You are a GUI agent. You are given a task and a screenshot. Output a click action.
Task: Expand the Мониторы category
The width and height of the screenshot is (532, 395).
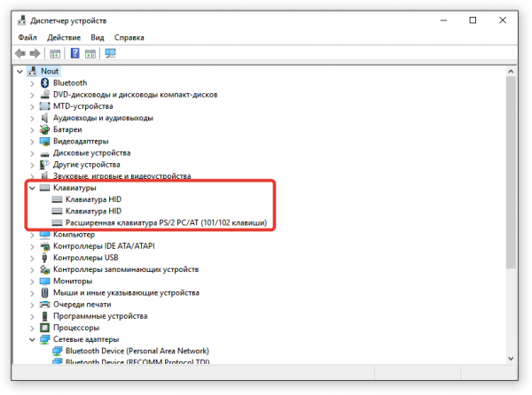pos(32,282)
